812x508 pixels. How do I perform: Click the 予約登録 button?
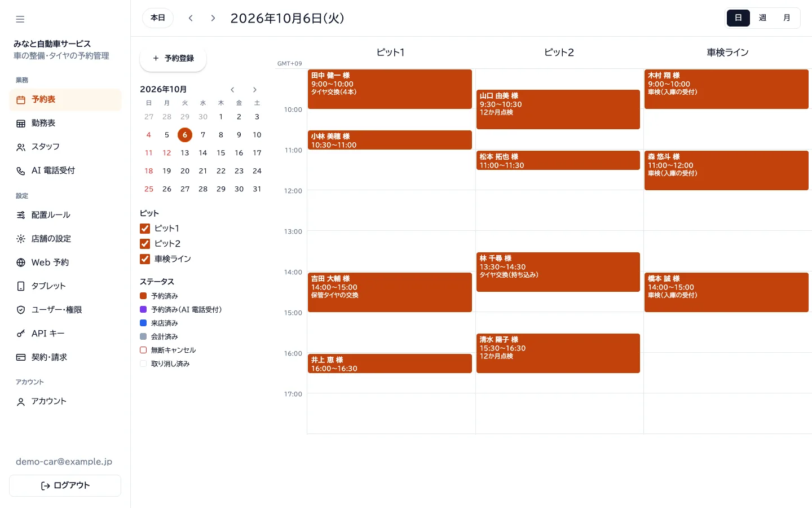pyautogui.click(x=173, y=58)
